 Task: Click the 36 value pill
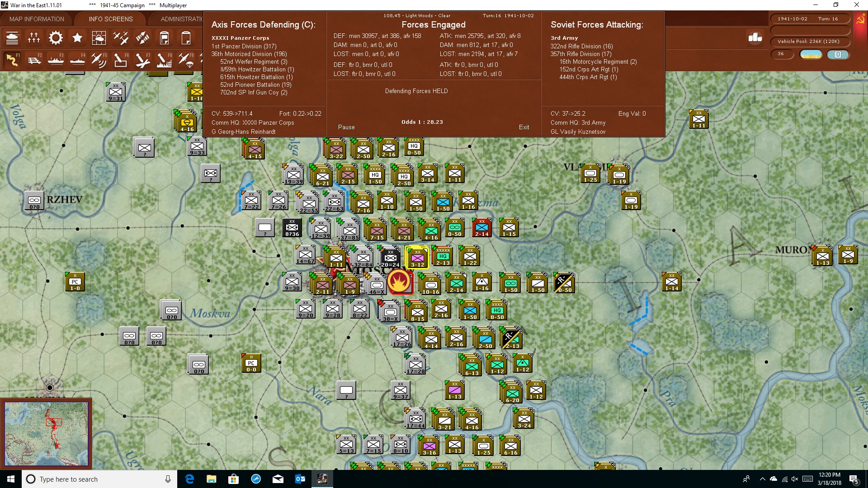[x=782, y=54]
